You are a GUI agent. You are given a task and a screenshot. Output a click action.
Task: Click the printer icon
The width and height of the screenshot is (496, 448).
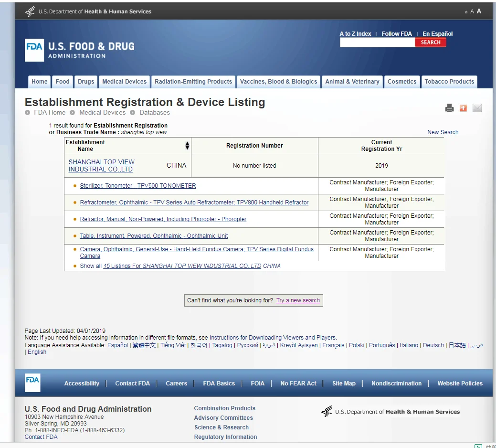click(449, 108)
